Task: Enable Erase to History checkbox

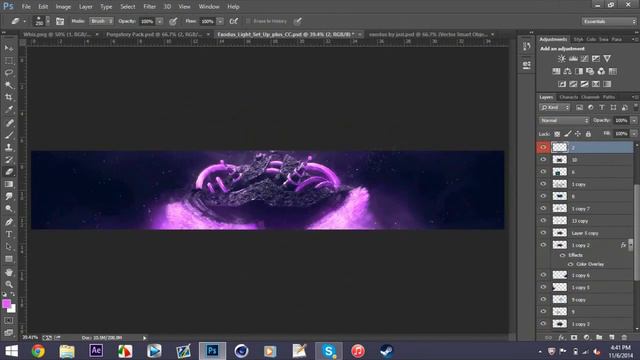Action: [248, 21]
